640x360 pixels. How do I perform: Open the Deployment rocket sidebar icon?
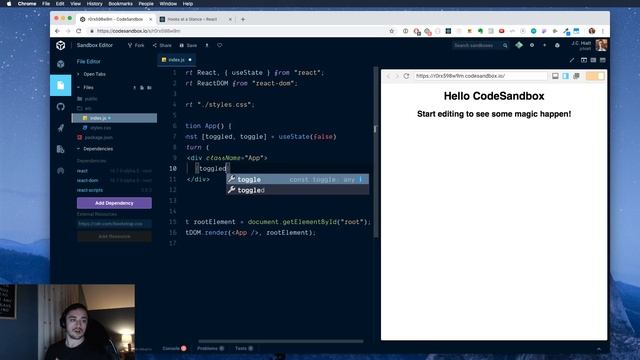coord(60,128)
